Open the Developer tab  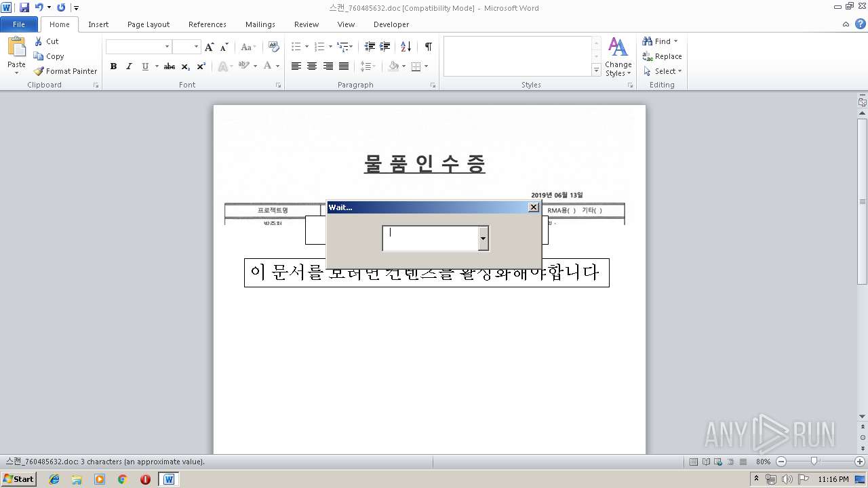pos(391,24)
